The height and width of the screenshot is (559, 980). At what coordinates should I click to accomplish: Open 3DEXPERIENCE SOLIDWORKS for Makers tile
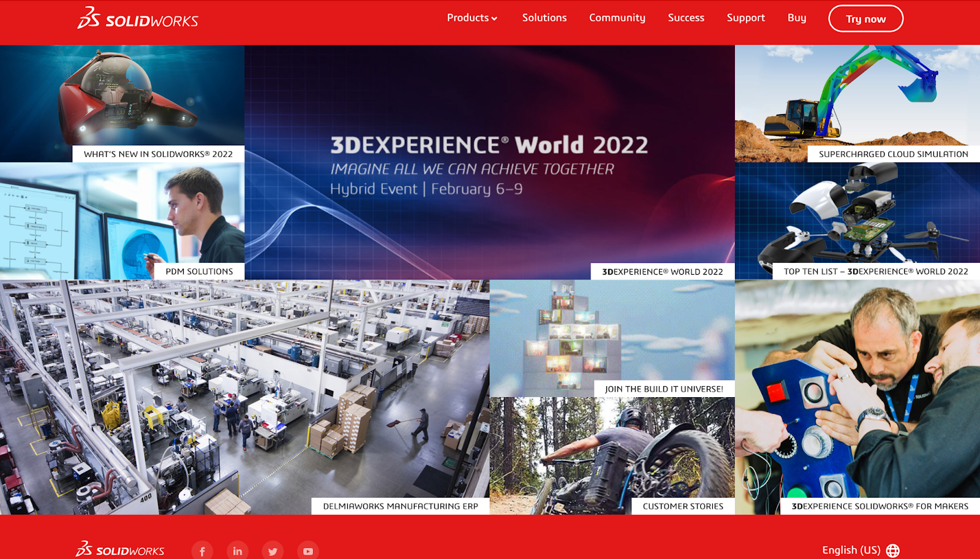click(858, 397)
